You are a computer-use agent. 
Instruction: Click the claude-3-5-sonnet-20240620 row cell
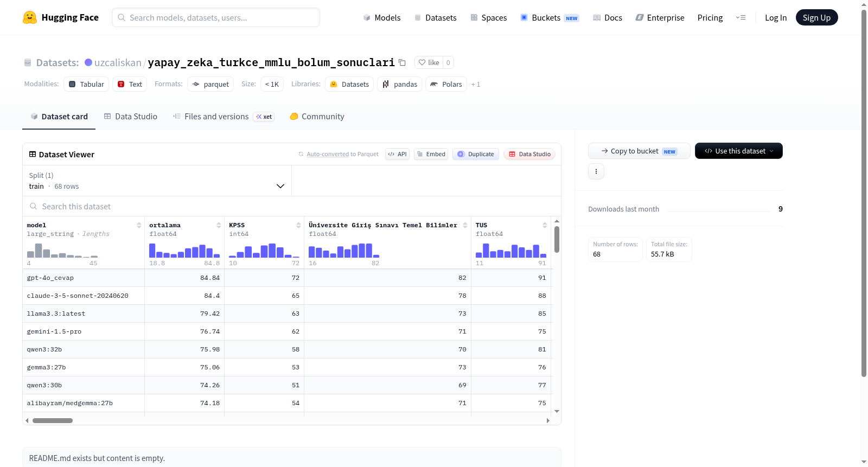[x=84, y=296]
